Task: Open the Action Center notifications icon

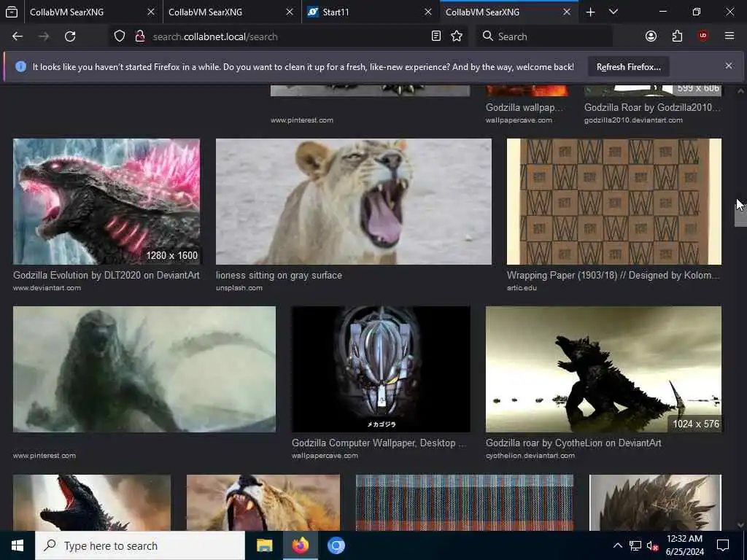Action: pyautogui.click(x=723, y=545)
